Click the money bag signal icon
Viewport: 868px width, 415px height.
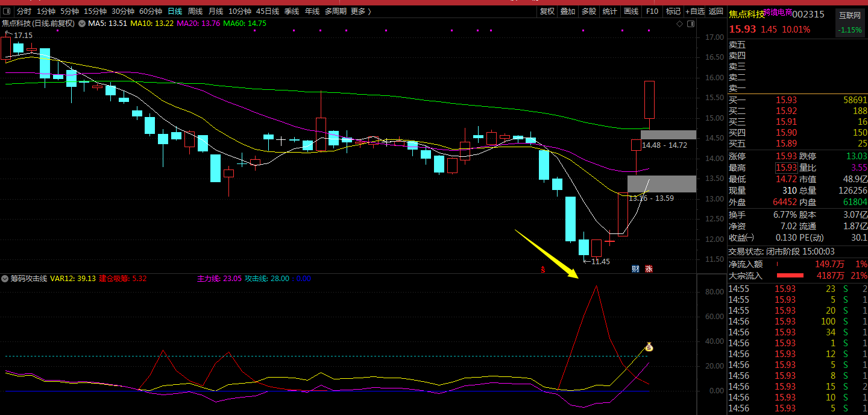[x=649, y=347]
